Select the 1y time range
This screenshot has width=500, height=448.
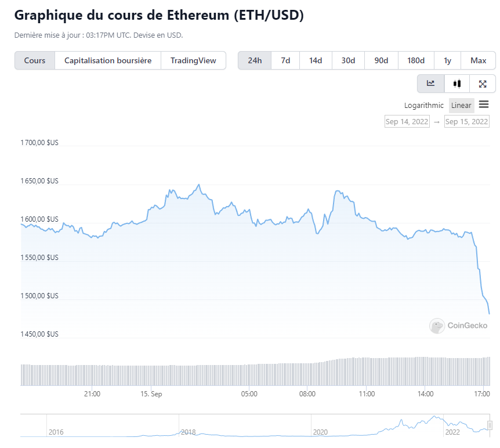pos(447,60)
